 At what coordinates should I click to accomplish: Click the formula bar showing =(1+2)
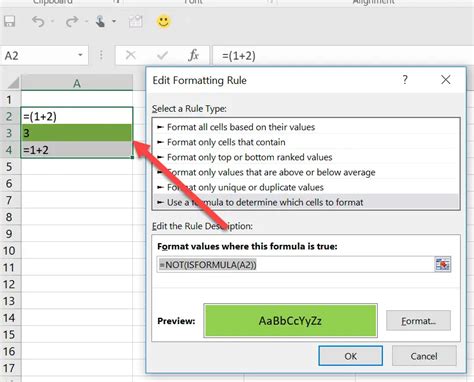(x=343, y=55)
